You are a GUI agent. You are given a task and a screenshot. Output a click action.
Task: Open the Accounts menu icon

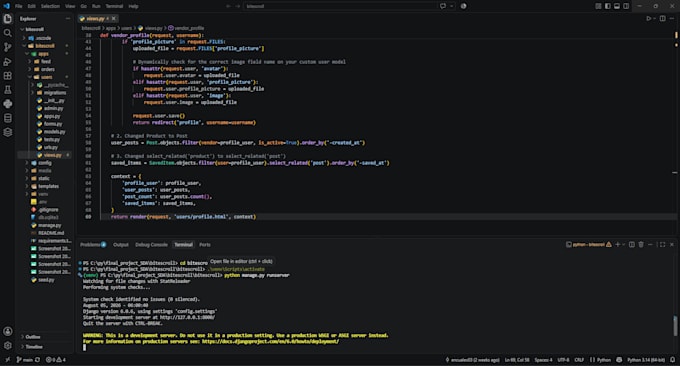(7, 331)
